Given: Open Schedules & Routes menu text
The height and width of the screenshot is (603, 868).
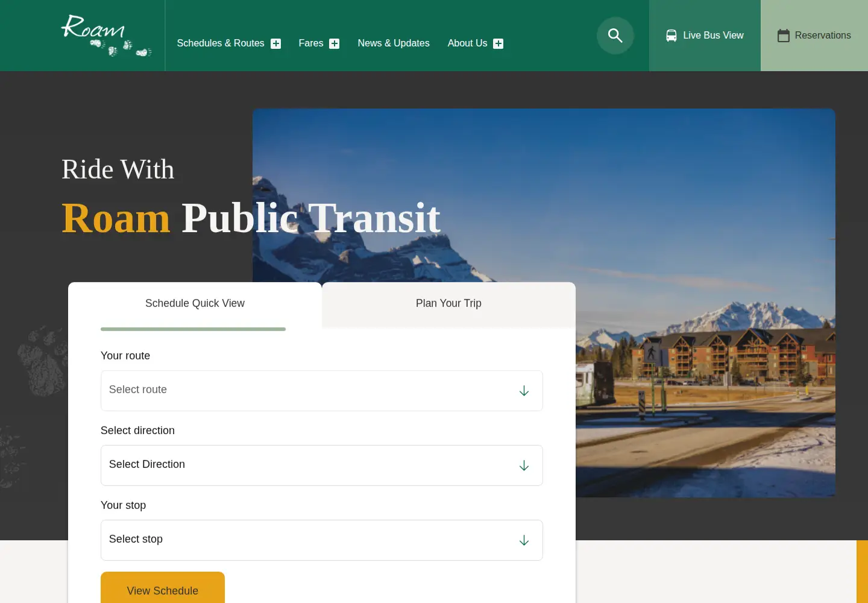Looking at the screenshot, I should (x=221, y=43).
